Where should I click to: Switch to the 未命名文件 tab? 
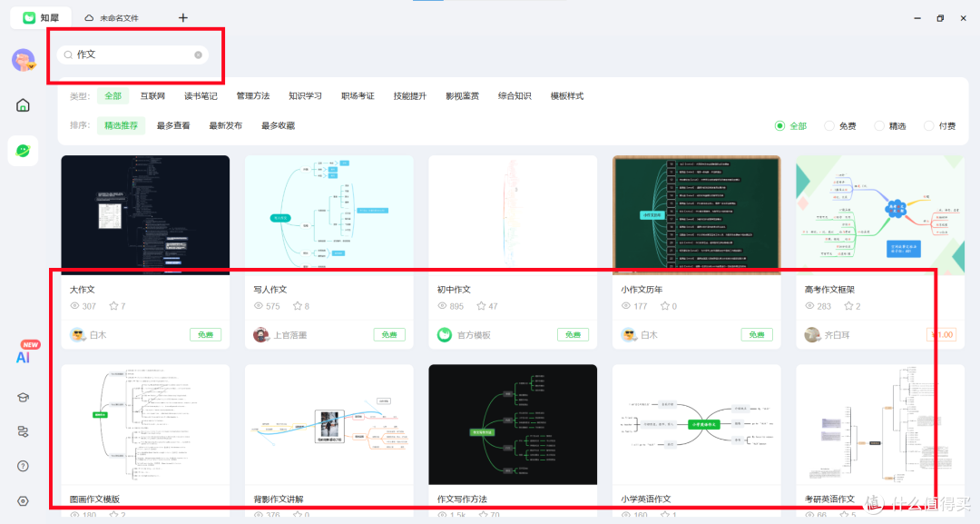(x=112, y=17)
